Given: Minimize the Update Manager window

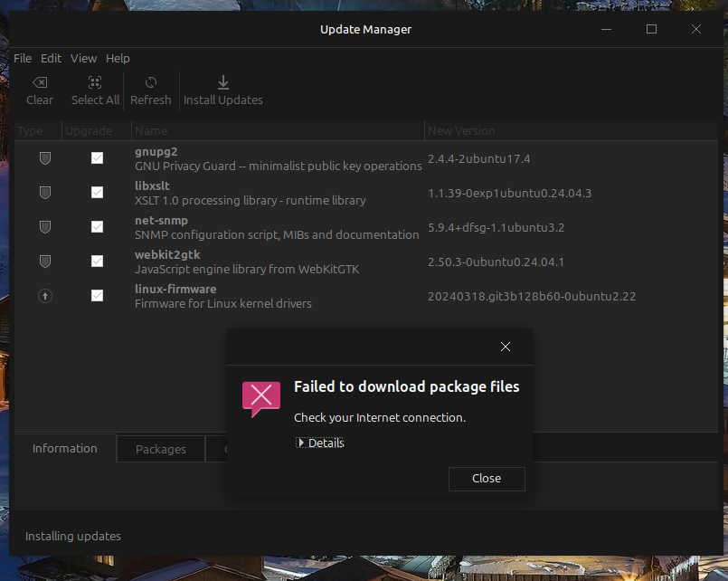Looking at the screenshot, I should pyautogui.click(x=606, y=29).
